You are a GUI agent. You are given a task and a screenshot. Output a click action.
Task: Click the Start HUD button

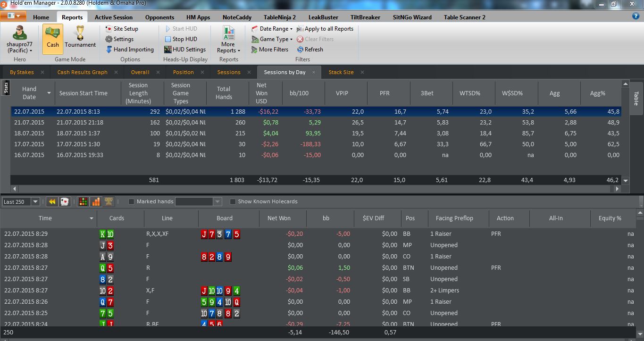coord(181,29)
